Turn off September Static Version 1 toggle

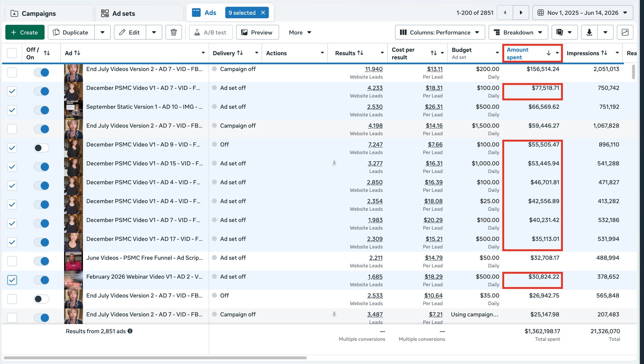click(42, 110)
